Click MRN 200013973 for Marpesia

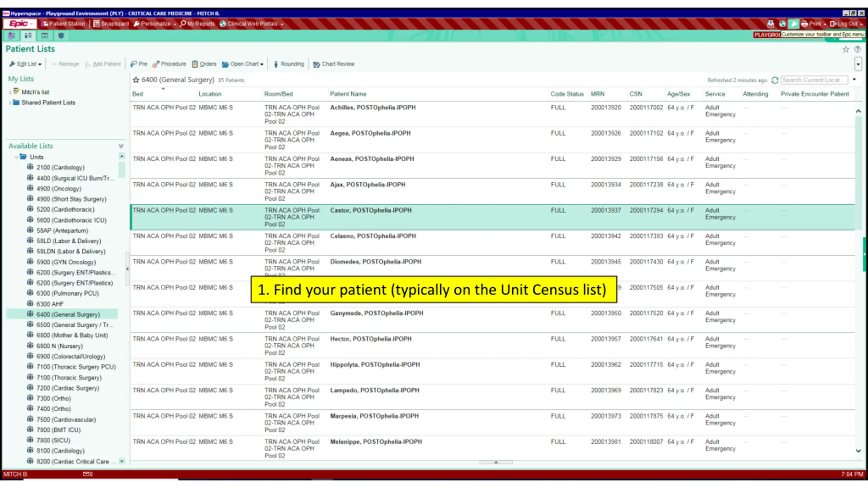(x=606, y=416)
